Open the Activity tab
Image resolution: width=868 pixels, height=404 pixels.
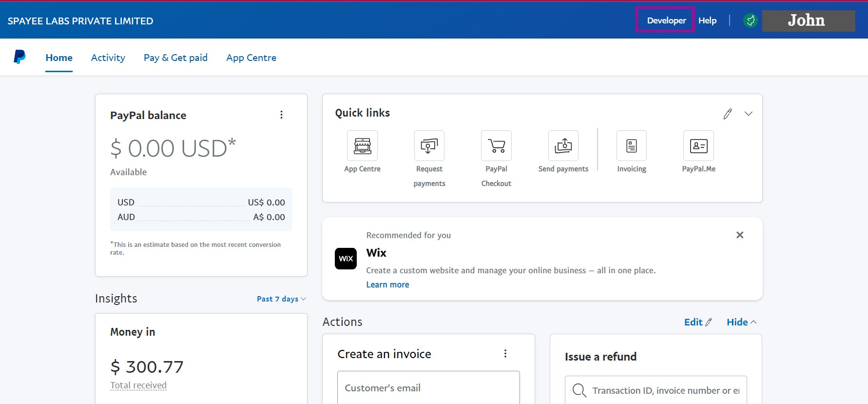coord(108,58)
